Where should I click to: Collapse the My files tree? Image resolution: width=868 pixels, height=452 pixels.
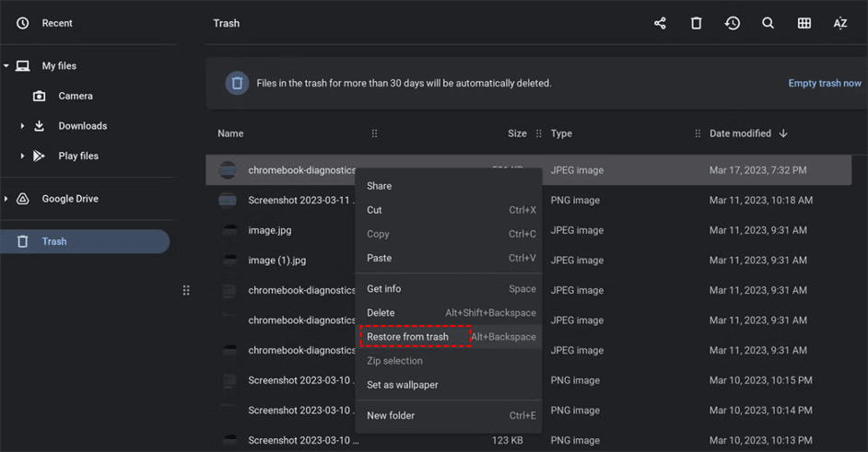6,66
